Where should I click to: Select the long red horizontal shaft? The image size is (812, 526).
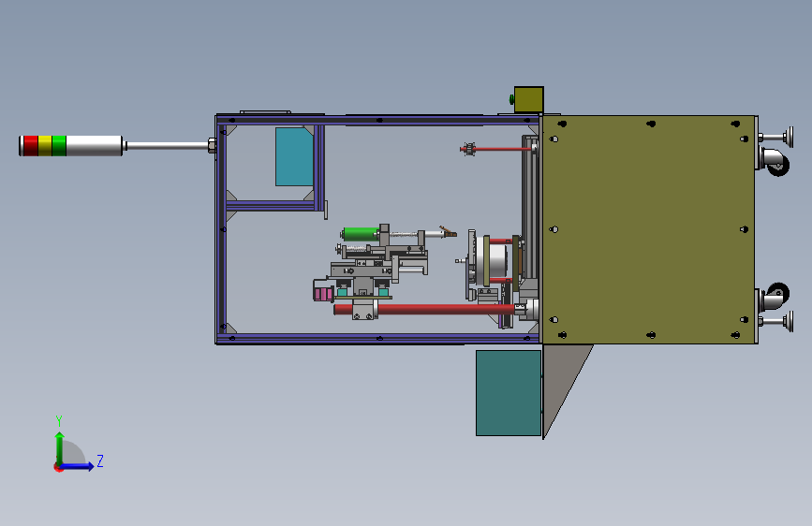(424, 310)
